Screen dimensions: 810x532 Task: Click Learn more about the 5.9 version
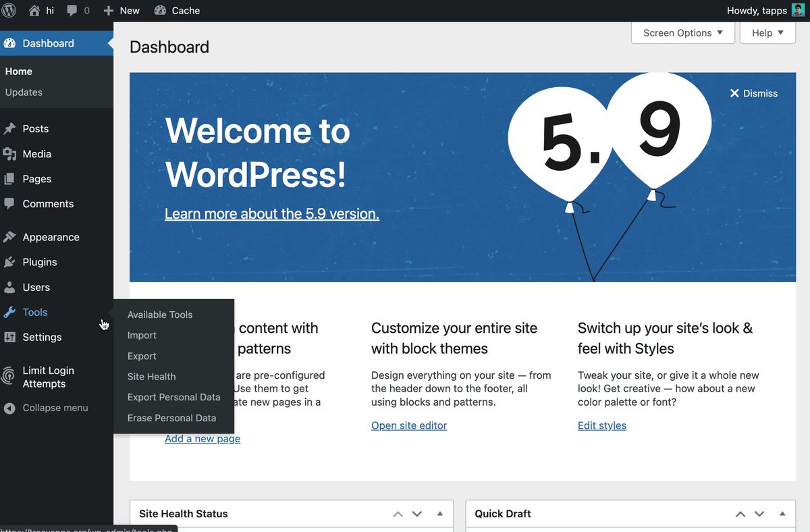pos(272,214)
